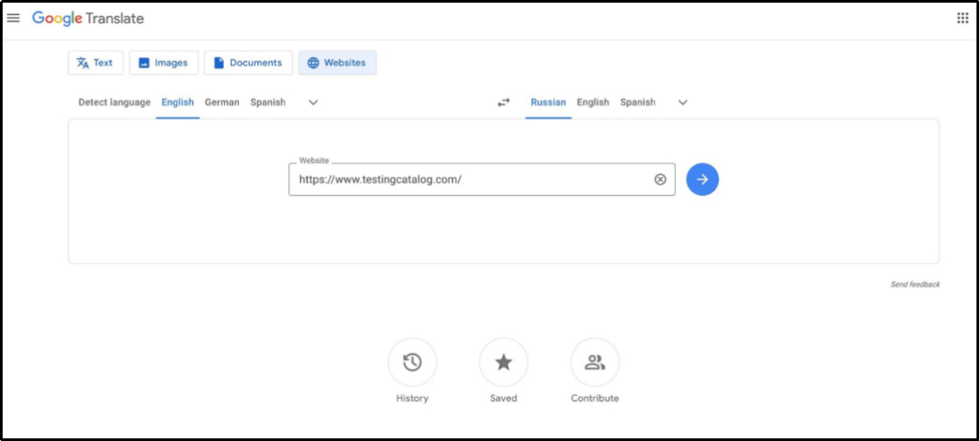Set Russian as target language
Image resolution: width=980 pixels, height=441 pixels.
pyautogui.click(x=548, y=102)
